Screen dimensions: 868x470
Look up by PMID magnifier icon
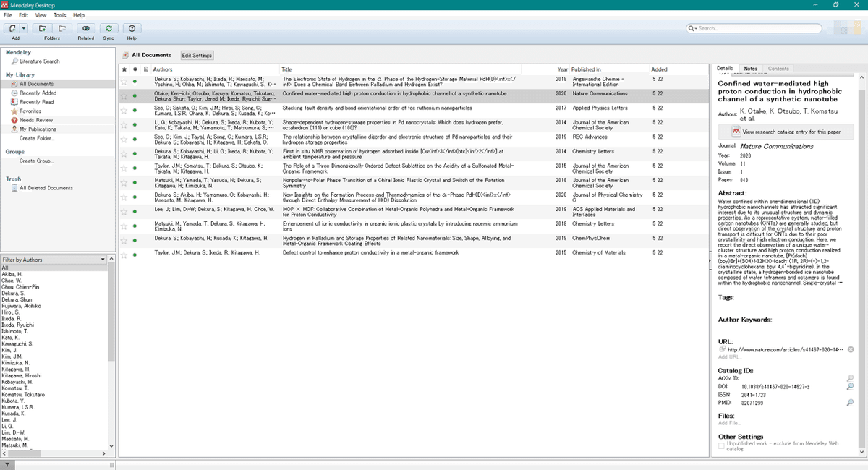pyautogui.click(x=851, y=403)
